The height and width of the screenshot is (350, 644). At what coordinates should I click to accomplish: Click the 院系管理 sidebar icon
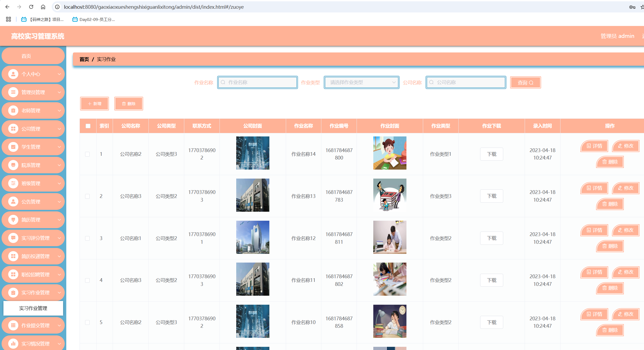click(x=13, y=165)
